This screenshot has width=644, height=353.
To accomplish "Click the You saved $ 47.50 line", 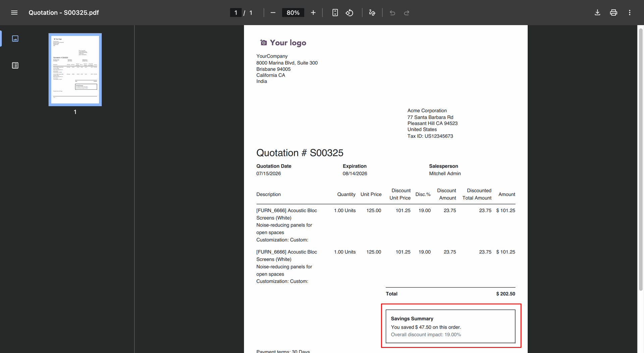I will [x=426, y=327].
